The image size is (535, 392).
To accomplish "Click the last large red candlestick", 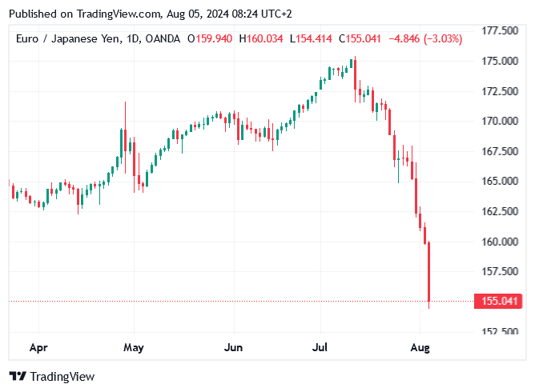I will click(x=430, y=272).
